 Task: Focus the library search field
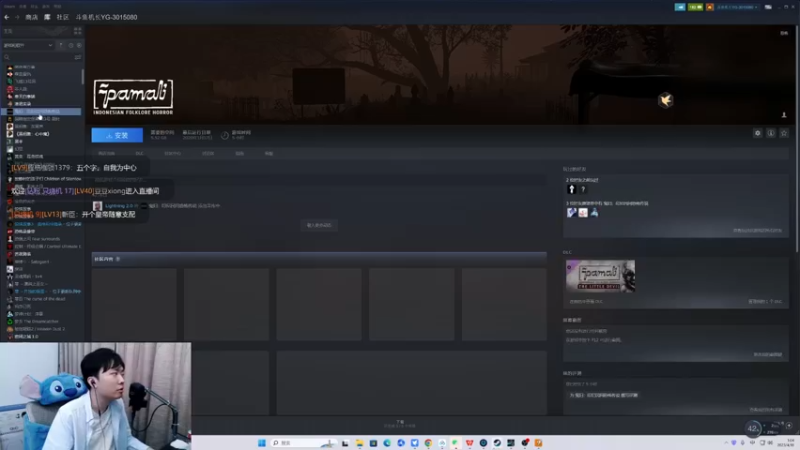[38, 57]
